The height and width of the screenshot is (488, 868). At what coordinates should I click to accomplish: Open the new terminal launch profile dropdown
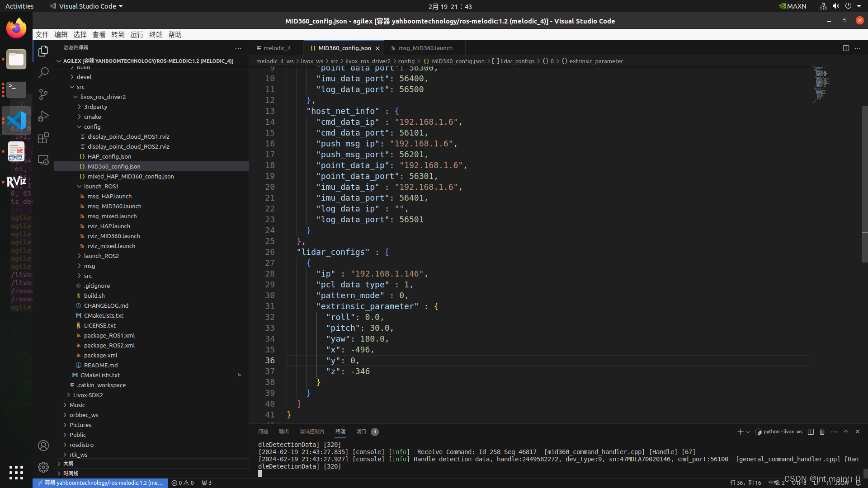click(748, 432)
